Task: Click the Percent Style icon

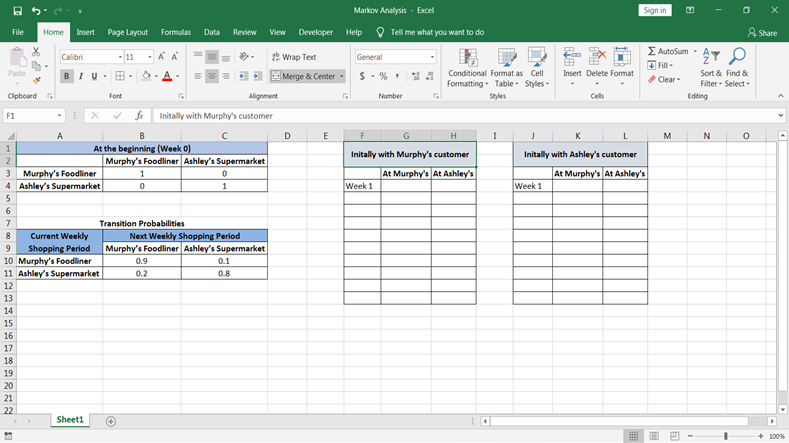Action: (x=383, y=76)
